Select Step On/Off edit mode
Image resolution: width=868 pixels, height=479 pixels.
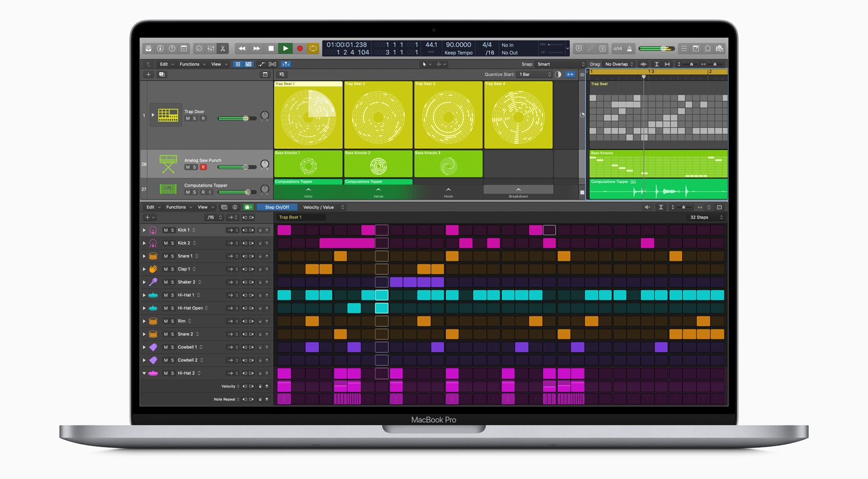pyautogui.click(x=277, y=207)
